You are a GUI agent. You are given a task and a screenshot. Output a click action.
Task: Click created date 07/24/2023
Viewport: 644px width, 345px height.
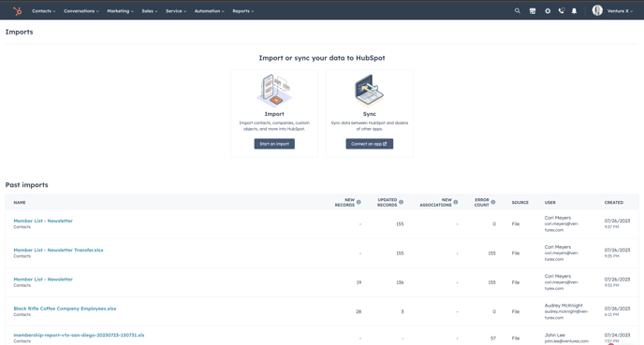(617, 335)
